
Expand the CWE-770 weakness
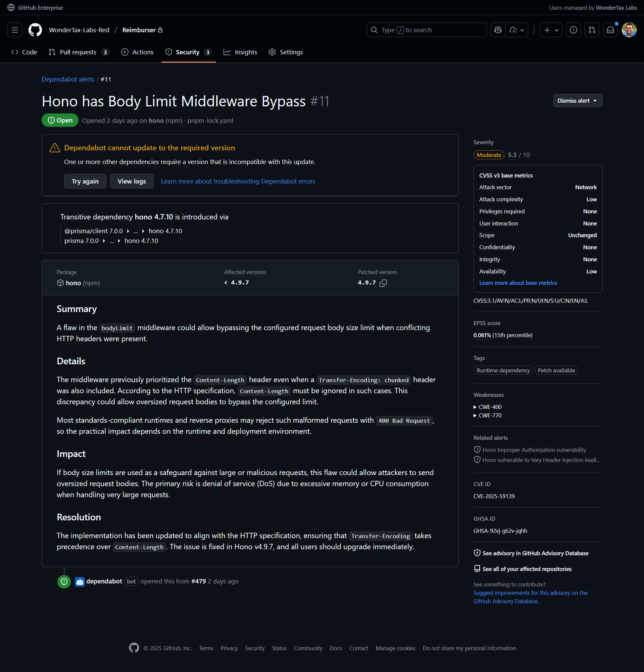point(487,415)
